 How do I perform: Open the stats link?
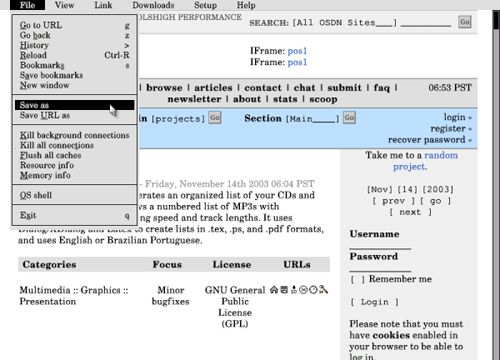tap(285, 99)
